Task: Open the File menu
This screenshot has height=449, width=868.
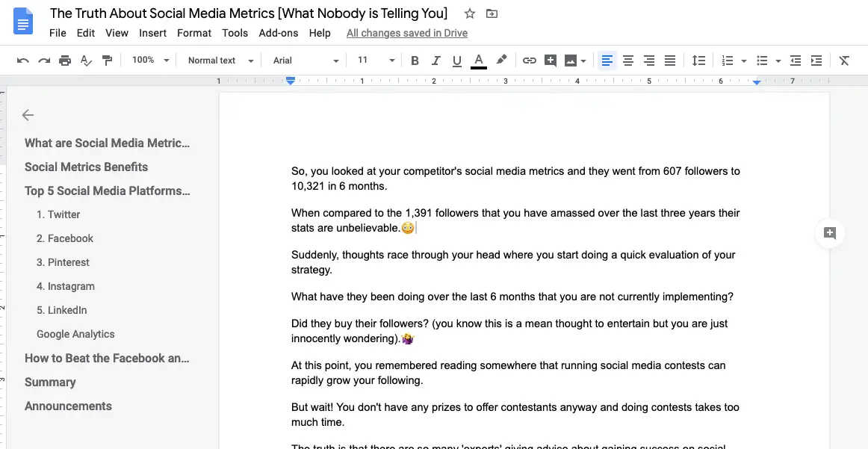Action: (x=58, y=33)
